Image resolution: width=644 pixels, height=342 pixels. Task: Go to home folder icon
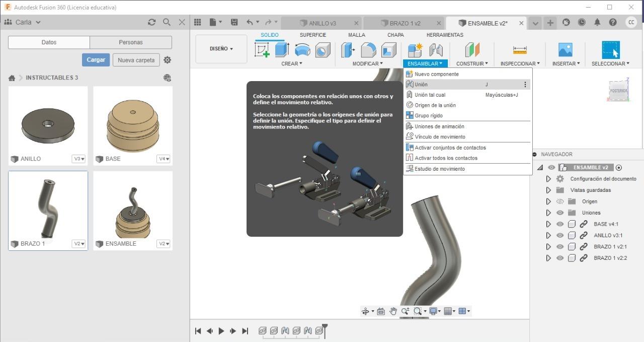click(12, 78)
